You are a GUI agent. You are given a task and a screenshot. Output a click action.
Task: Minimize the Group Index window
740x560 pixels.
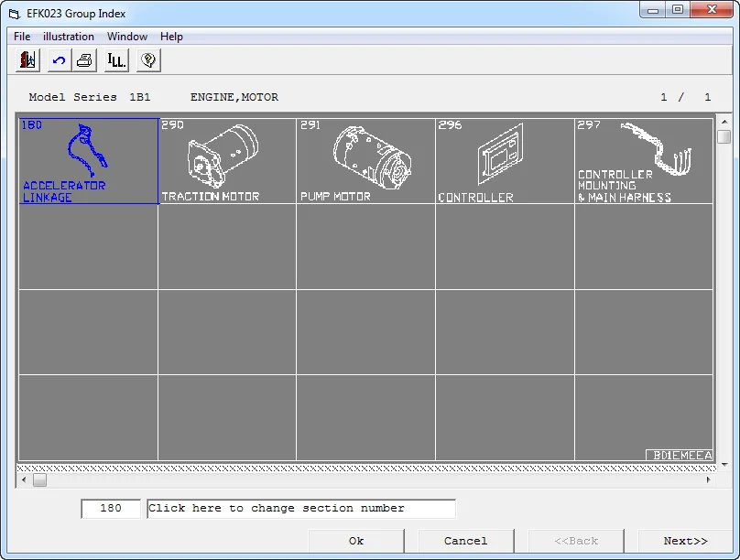(x=653, y=10)
